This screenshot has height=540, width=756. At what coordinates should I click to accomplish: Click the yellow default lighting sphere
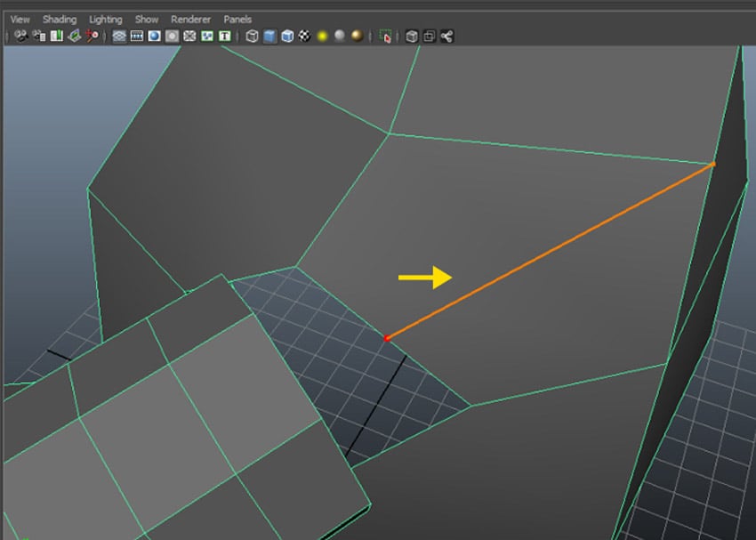tap(323, 36)
